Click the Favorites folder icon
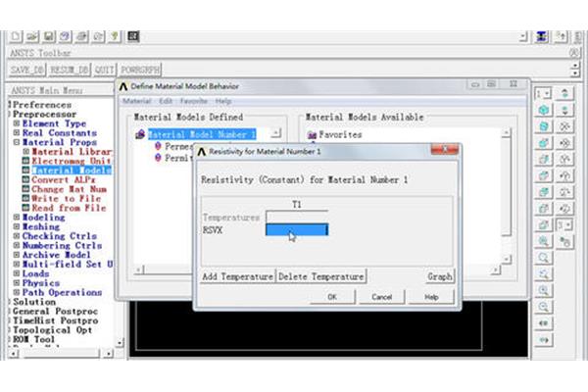 (312, 135)
